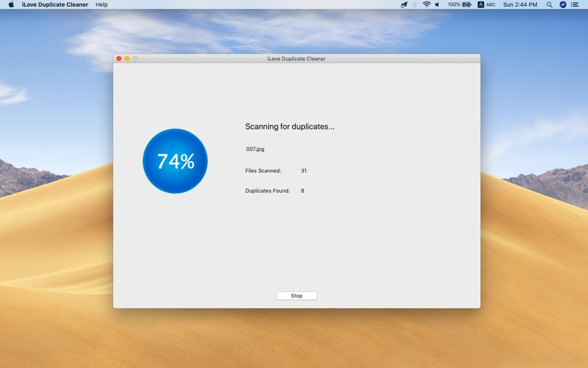Click the Scanning for duplicates heading
Image resolution: width=588 pixels, height=368 pixels.
pos(290,126)
